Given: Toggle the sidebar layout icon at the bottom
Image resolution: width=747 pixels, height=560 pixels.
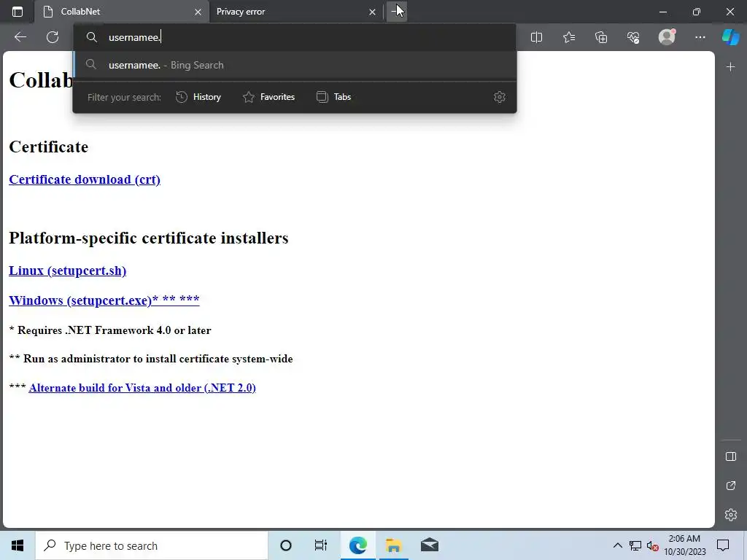Looking at the screenshot, I should [731, 456].
